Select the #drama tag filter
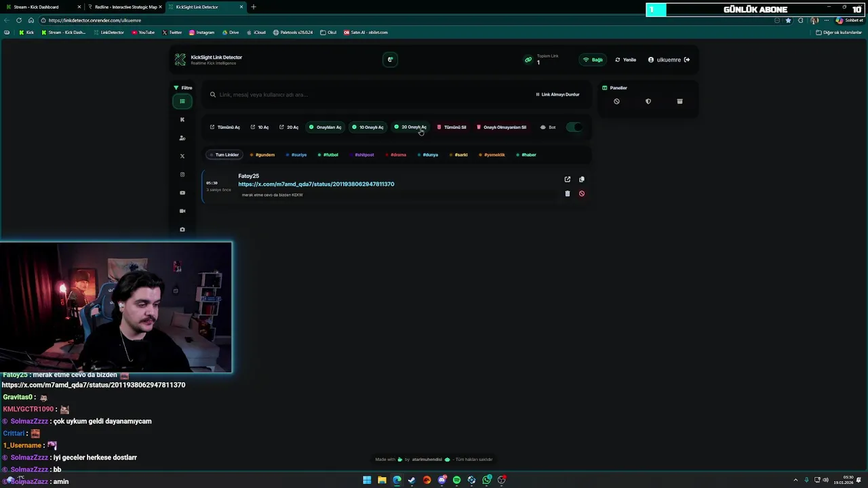The image size is (868, 488). (396, 155)
